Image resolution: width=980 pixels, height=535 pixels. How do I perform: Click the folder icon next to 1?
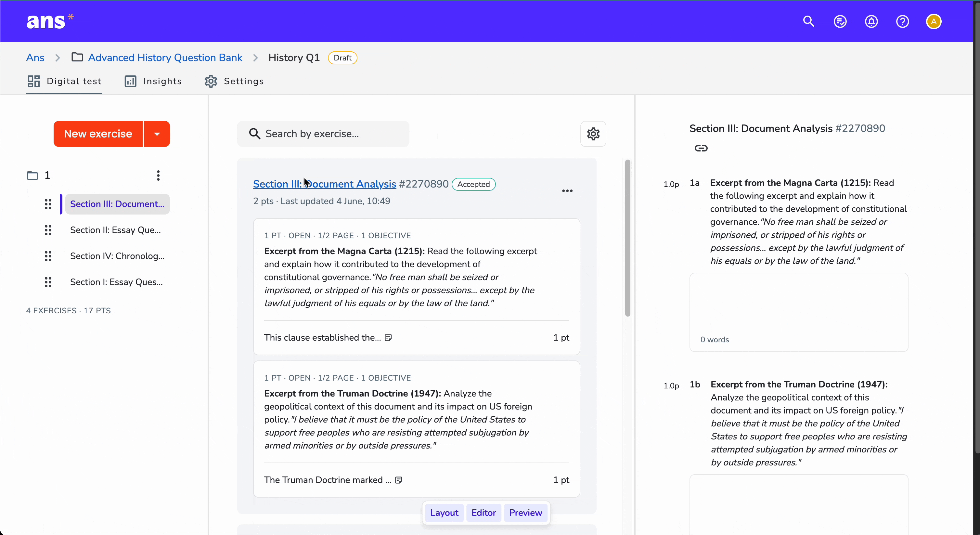(32, 176)
